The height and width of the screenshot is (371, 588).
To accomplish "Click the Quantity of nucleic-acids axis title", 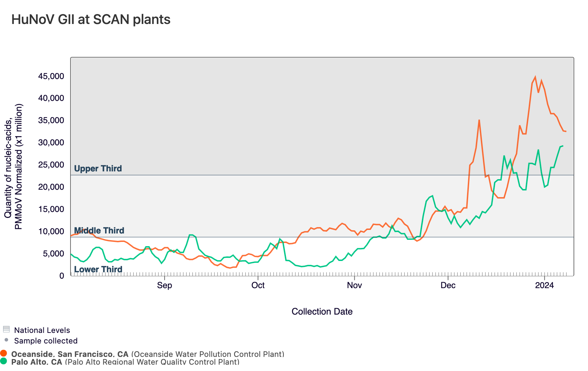I will [x=13, y=166].
